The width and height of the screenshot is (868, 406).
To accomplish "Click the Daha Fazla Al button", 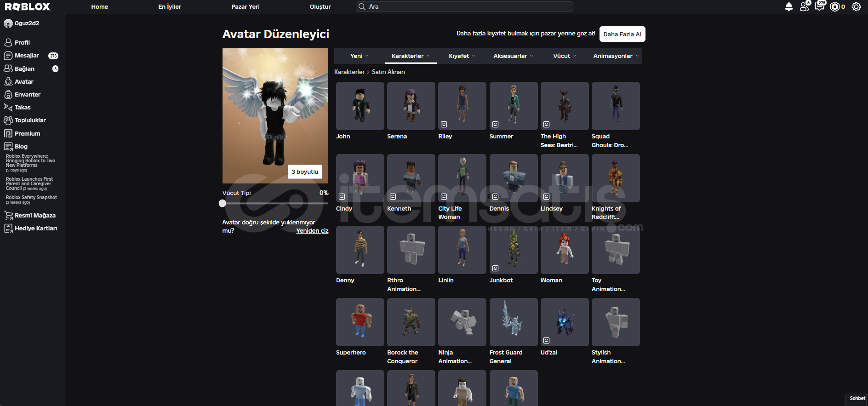I will tap(622, 34).
